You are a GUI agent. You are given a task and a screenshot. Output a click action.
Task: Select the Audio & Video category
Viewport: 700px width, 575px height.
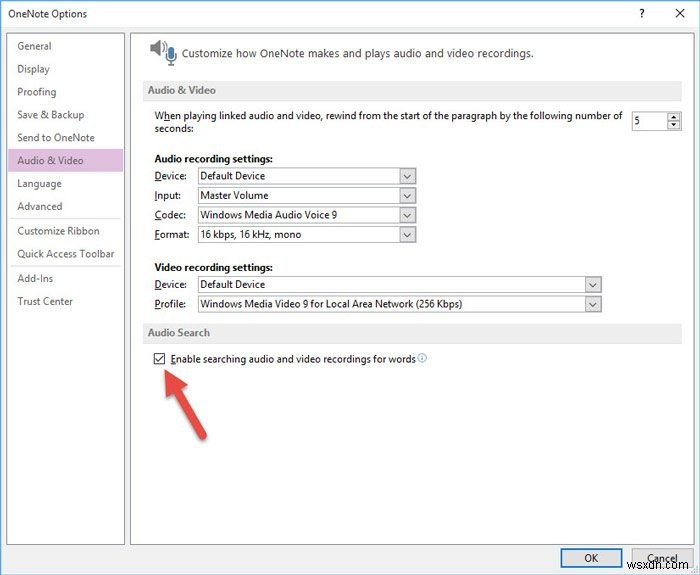click(65, 160)
